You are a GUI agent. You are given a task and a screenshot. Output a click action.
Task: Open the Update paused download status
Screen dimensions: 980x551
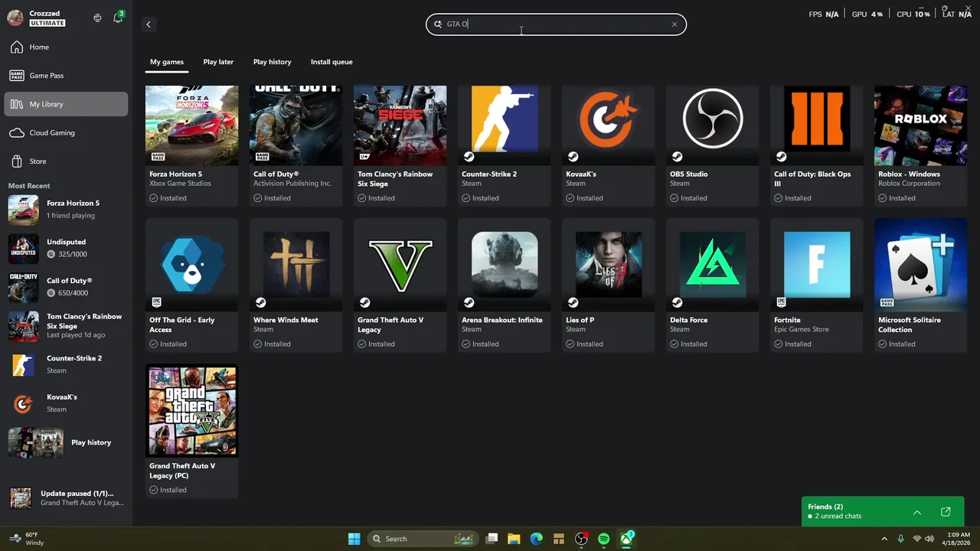tap(66, 498)
